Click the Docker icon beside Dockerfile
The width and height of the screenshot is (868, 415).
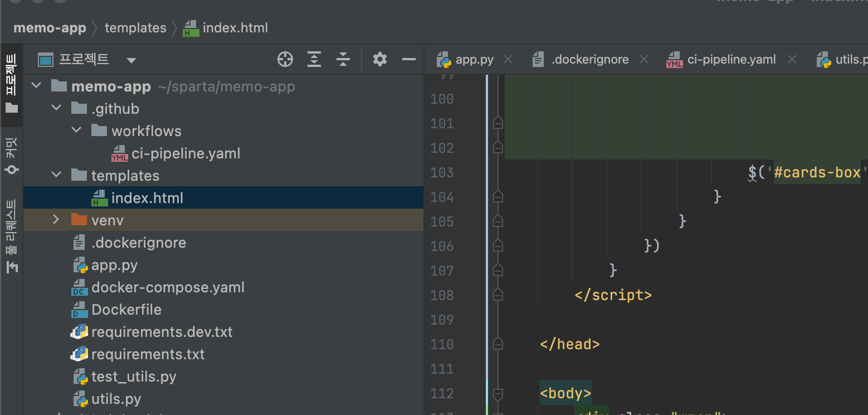[80, 310]
